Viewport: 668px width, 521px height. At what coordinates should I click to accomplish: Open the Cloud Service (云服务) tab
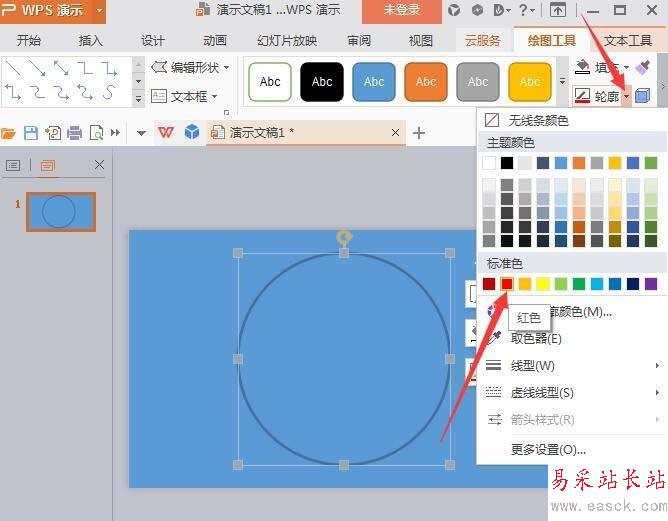[x=482, y=40]
